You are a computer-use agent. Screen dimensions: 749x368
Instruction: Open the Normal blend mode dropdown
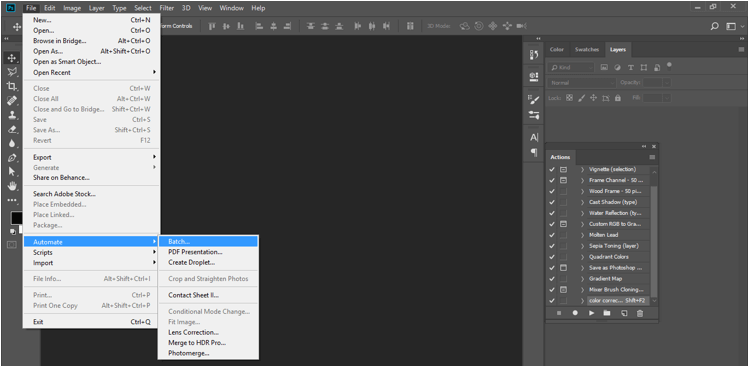coord(581,83)
